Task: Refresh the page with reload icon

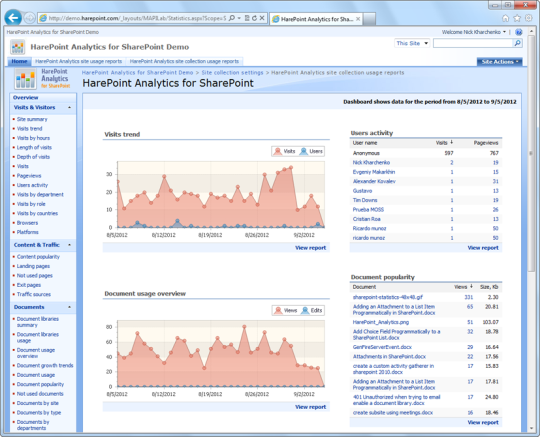Action: [254, 18]
